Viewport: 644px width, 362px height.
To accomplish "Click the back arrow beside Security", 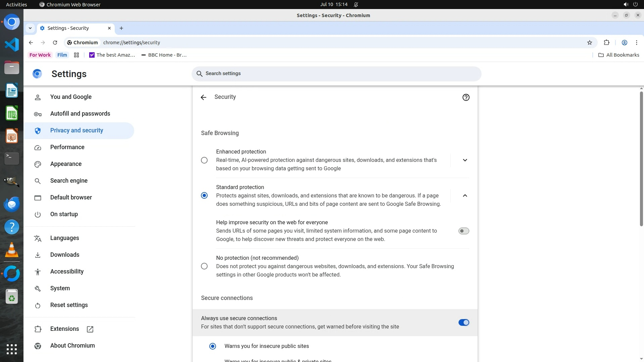I will click(203, 98).
